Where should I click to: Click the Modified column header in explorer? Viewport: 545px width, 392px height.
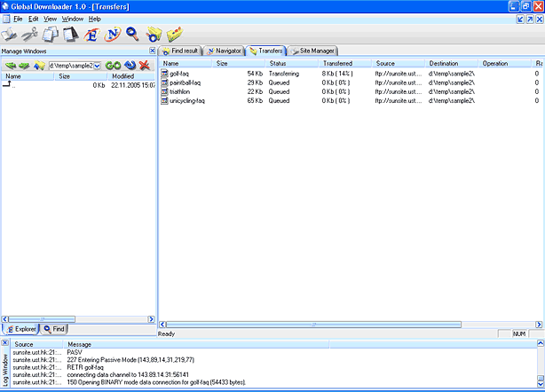[131, 76]
